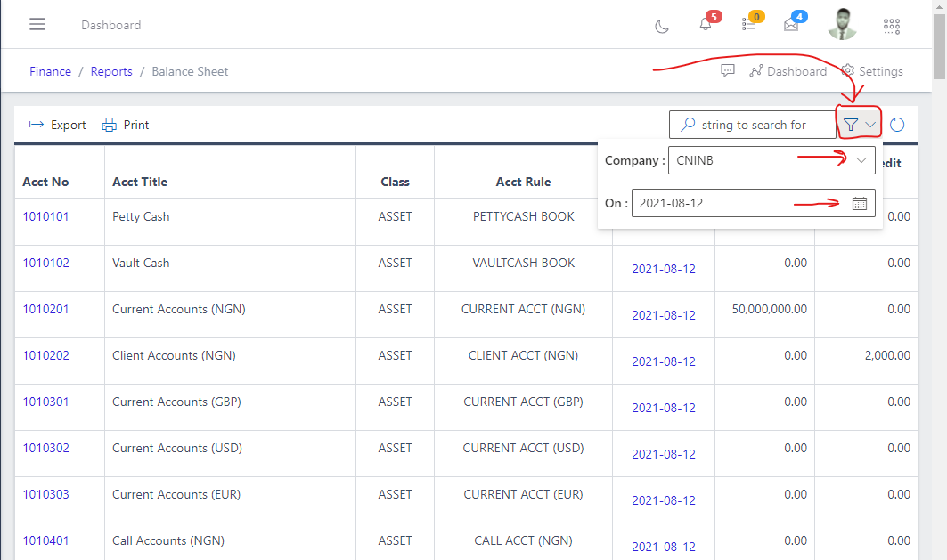Click 2,000.00 credit value
The height and width of the screenshot is (560, 947).
887,355
